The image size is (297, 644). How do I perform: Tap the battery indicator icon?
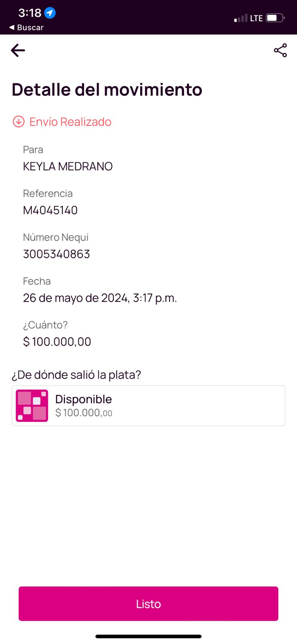click(x=275, y=18)
